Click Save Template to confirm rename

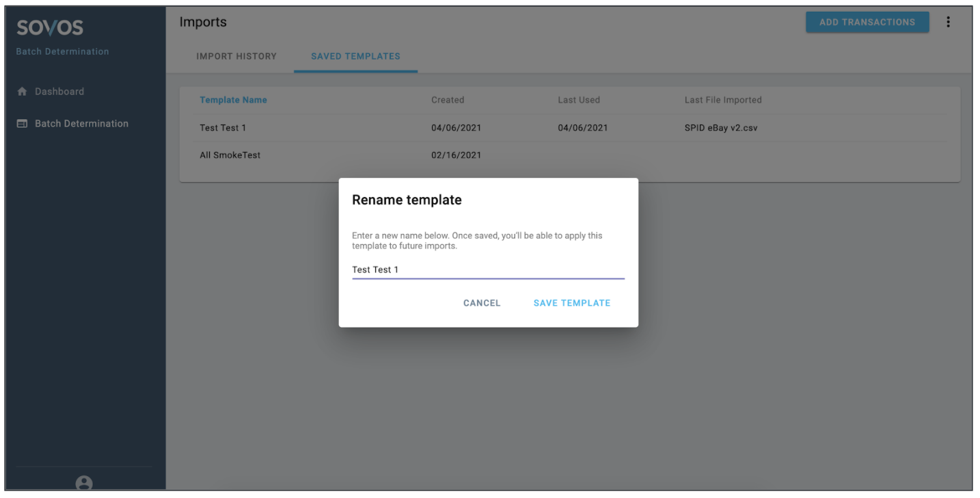(571, 303)
